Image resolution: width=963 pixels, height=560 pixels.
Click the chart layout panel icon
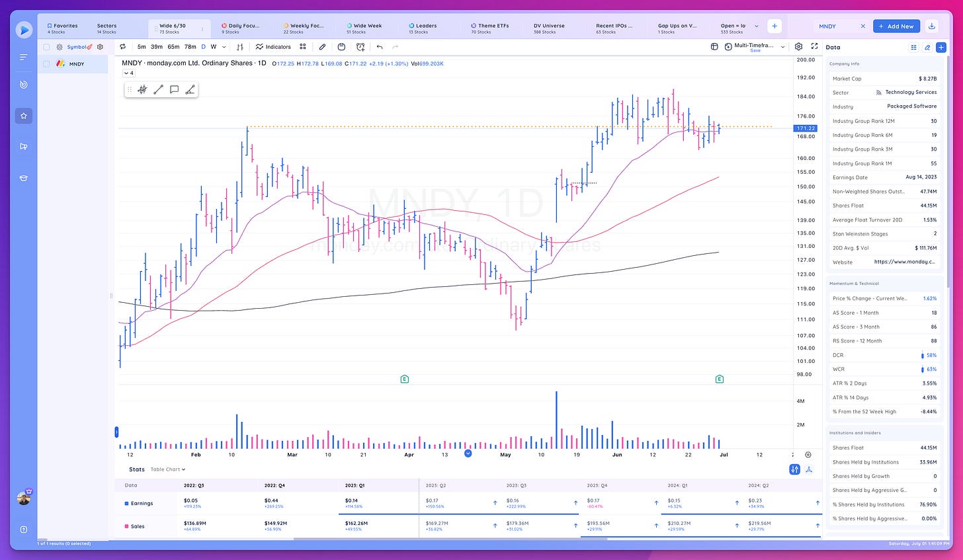click(714, 47)
